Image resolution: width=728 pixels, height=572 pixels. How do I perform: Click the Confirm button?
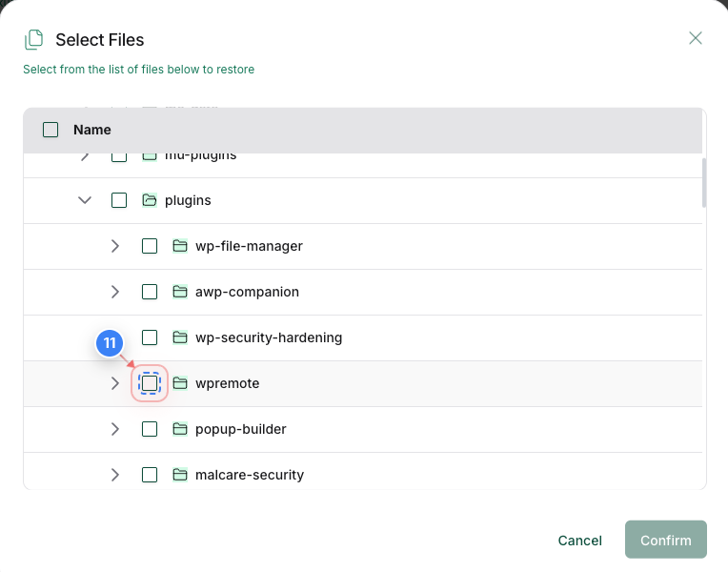666,540
